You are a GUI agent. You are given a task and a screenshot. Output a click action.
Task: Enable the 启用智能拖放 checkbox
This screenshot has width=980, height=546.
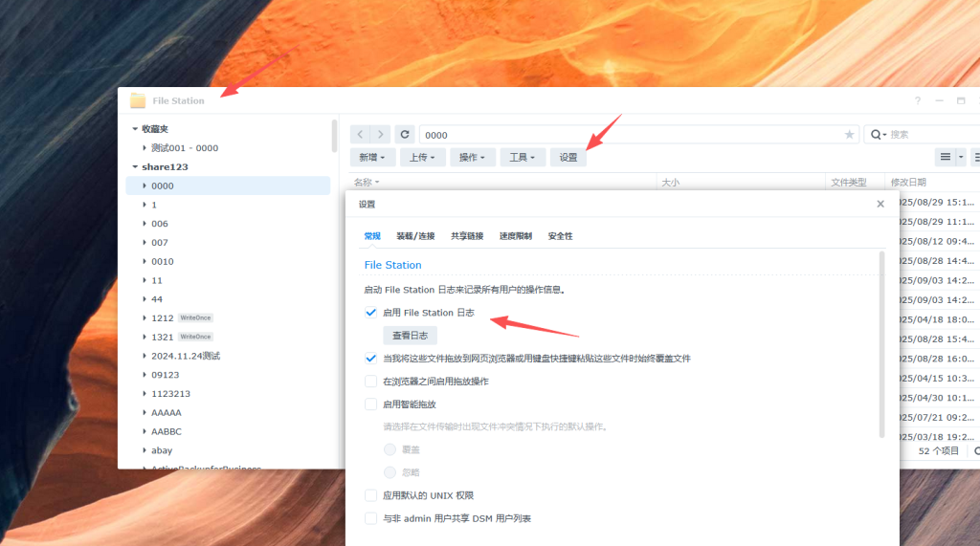coord(371,404)
